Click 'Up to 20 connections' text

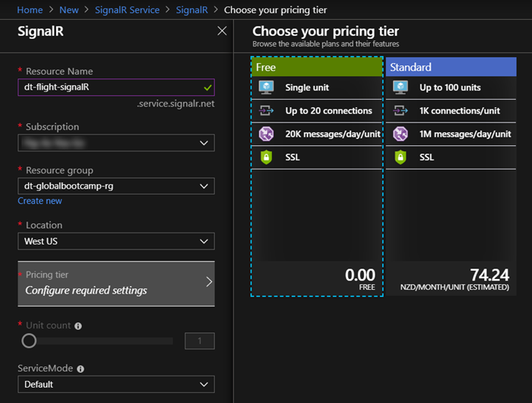[x=329, y=111]
